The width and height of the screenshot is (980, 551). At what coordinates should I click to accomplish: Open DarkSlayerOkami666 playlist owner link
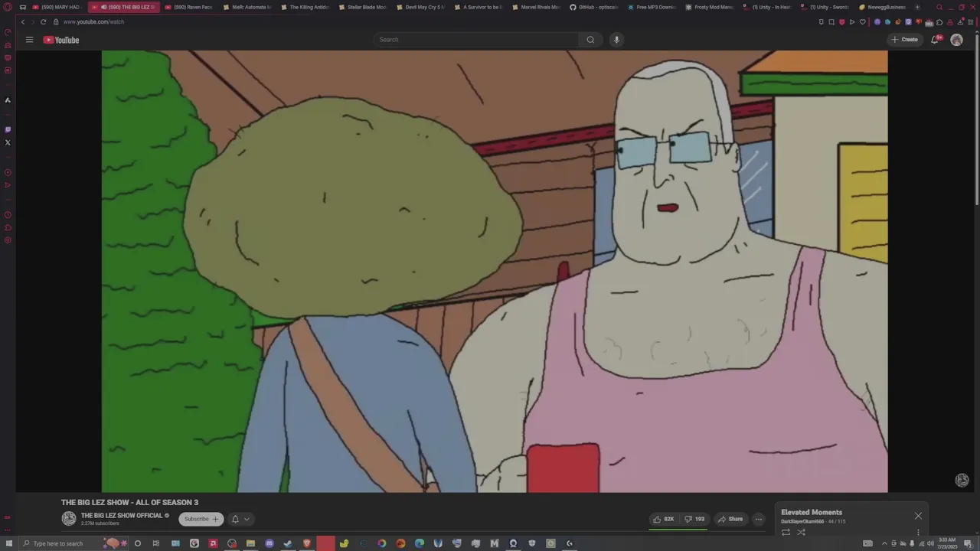tap(802, 522)
